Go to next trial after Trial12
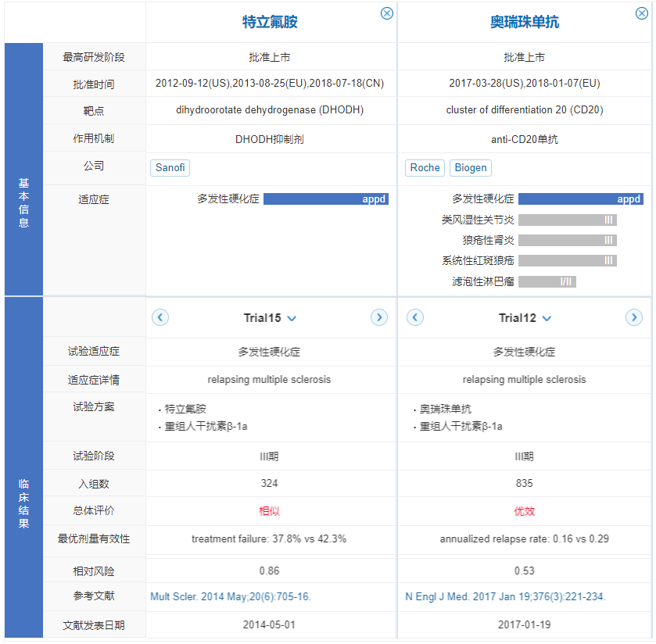This screenshot has width=656, height=644. pos(634,317)
